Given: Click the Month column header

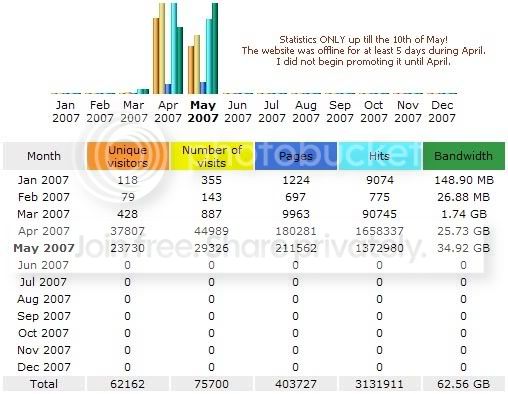Looking at the screenshot, I should [x=44, y=156].
